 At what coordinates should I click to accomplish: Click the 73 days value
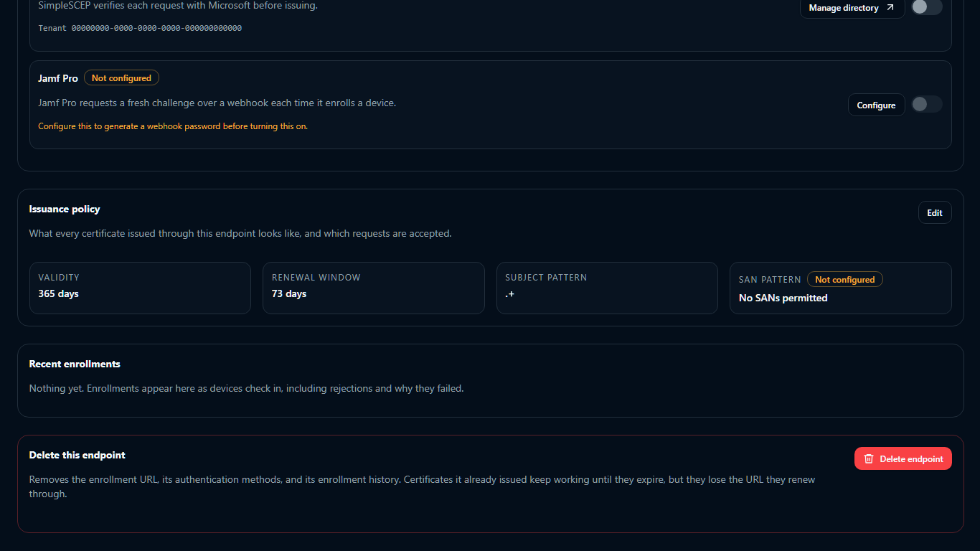289,293
